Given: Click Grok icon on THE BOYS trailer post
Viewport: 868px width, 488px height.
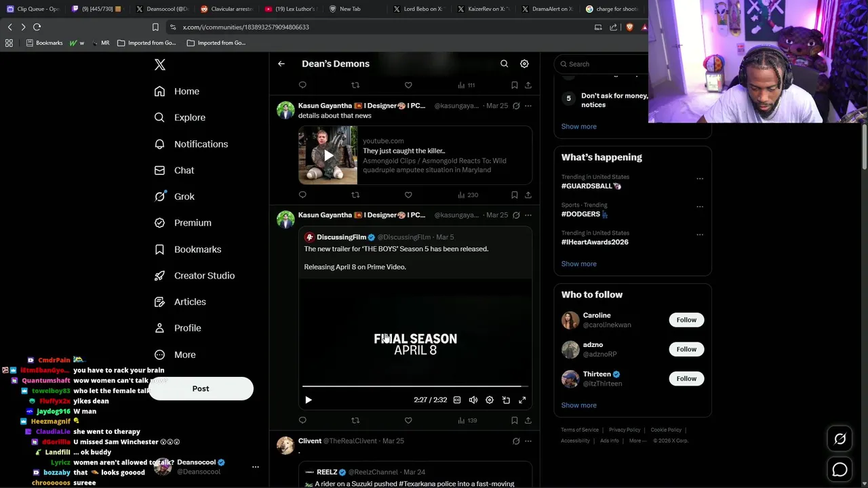Looking at the screenshot, I should click(516, 215).
